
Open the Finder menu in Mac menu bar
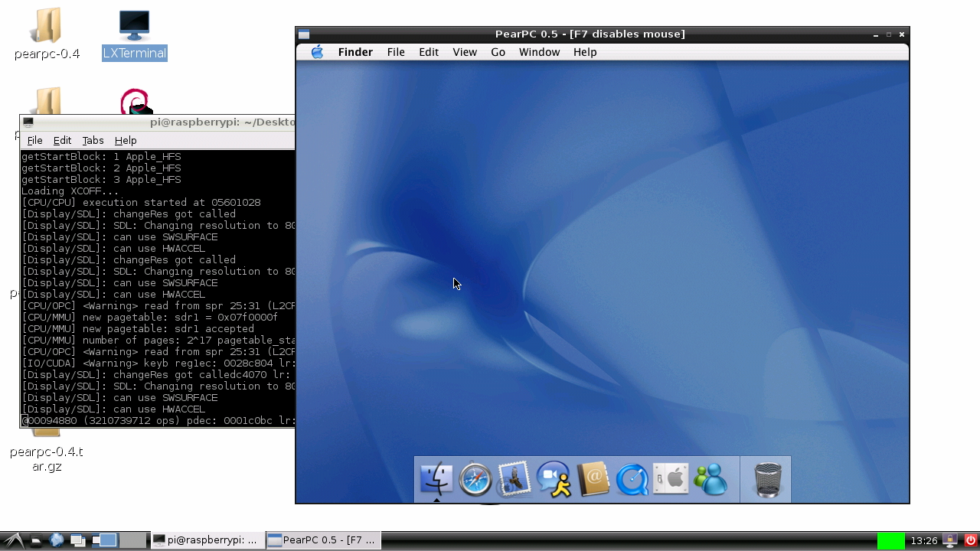(x=355, y=52)
